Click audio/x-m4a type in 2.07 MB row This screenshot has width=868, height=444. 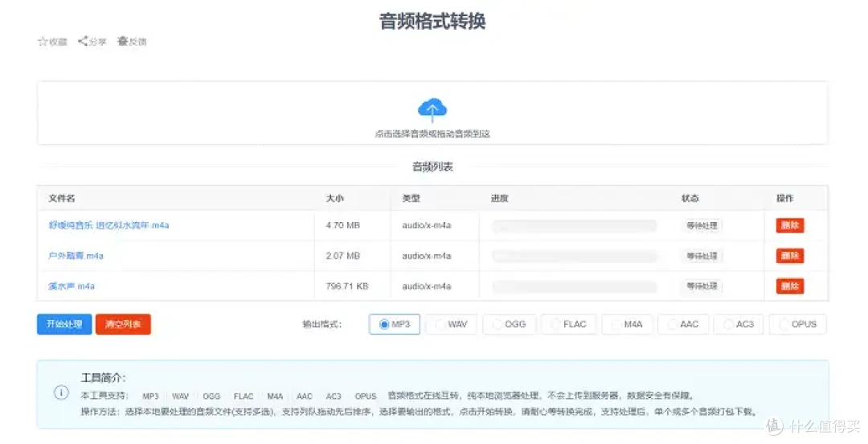(x=426, y=256)
